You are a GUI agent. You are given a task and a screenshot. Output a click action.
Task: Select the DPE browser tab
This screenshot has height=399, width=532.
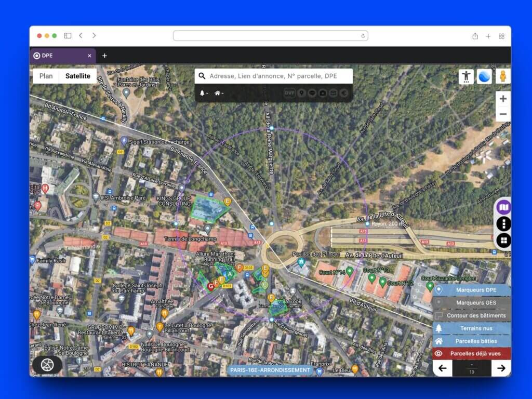pyautogui.click(x=62, y=56)
